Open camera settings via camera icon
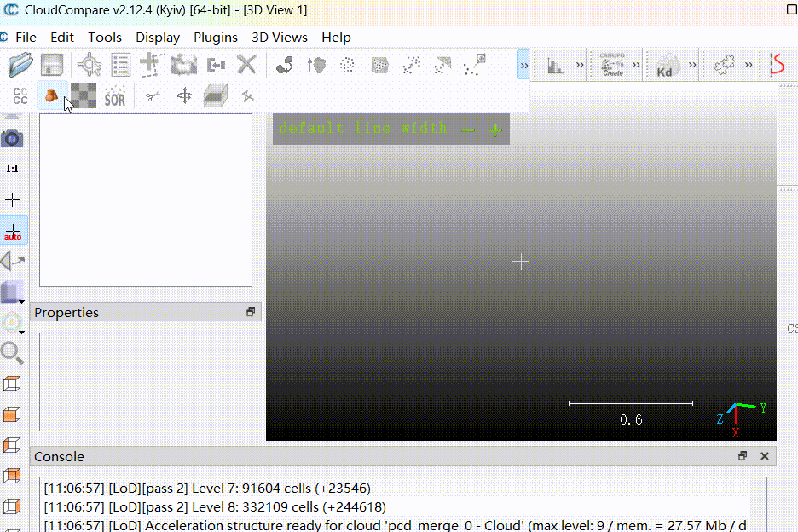 click(x=12, y=138)
